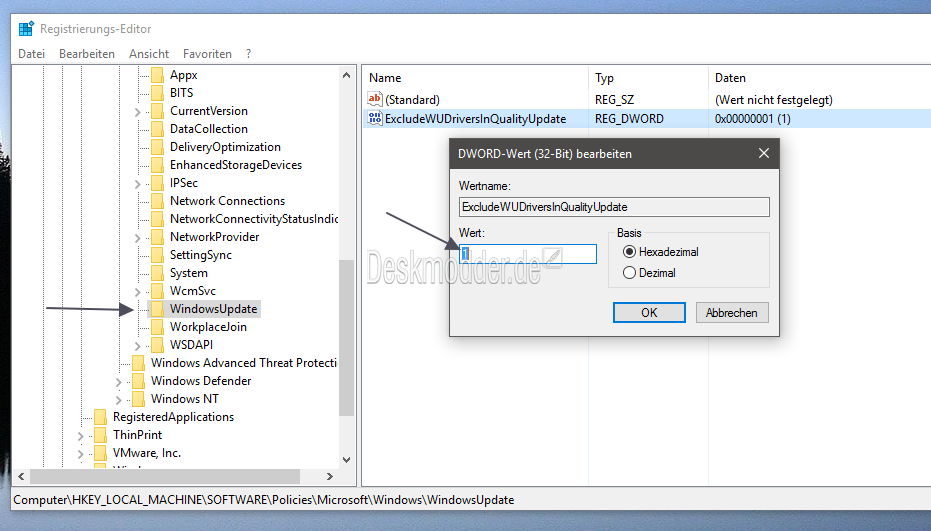Click the tree vertical scrollbar thumb

(x=346, y=337)
